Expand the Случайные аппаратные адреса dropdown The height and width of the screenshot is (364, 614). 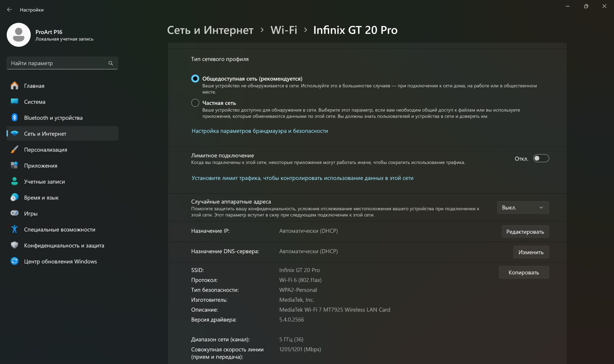[x=523, y=208]
